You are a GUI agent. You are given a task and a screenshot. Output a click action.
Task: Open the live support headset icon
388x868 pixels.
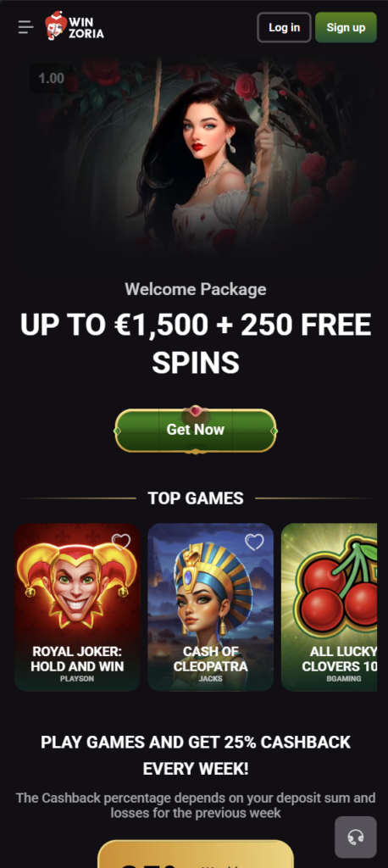click(355, 837)
